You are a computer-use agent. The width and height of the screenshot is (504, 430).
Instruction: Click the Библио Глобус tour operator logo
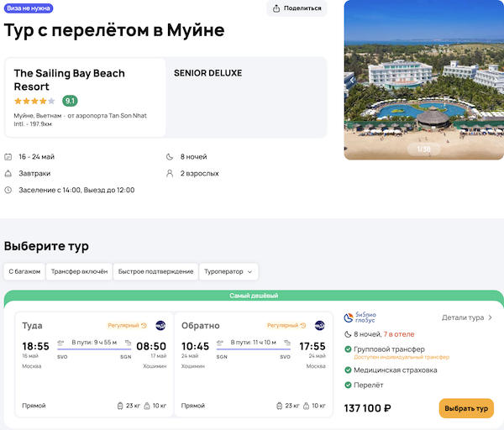(360, 318)
